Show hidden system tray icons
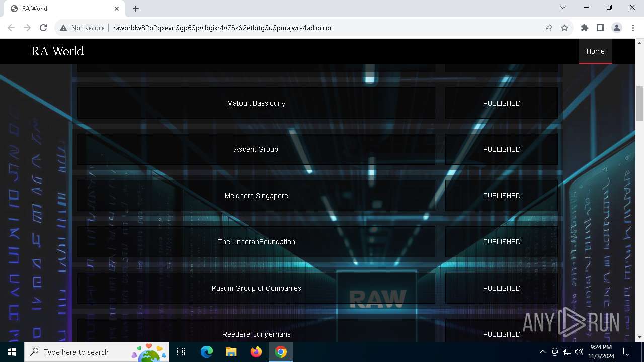Viewport: 644px width, 362px height. pyautogui.click(x=542, y=352)
